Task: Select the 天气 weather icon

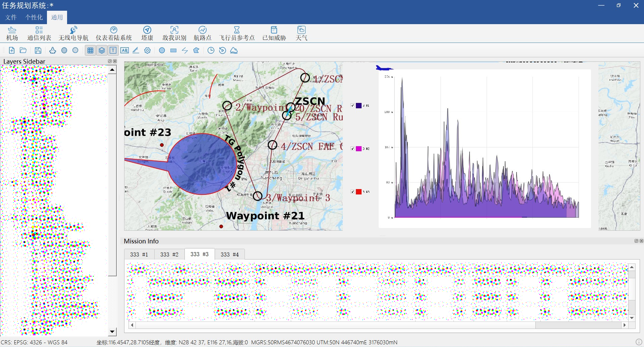Action: pos(301,33)
